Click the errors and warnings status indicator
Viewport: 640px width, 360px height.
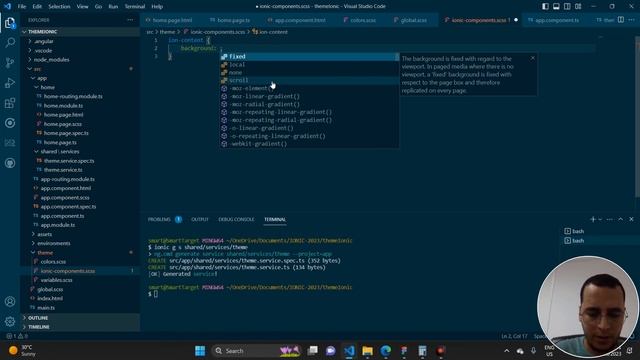click(x=17, y=336)
